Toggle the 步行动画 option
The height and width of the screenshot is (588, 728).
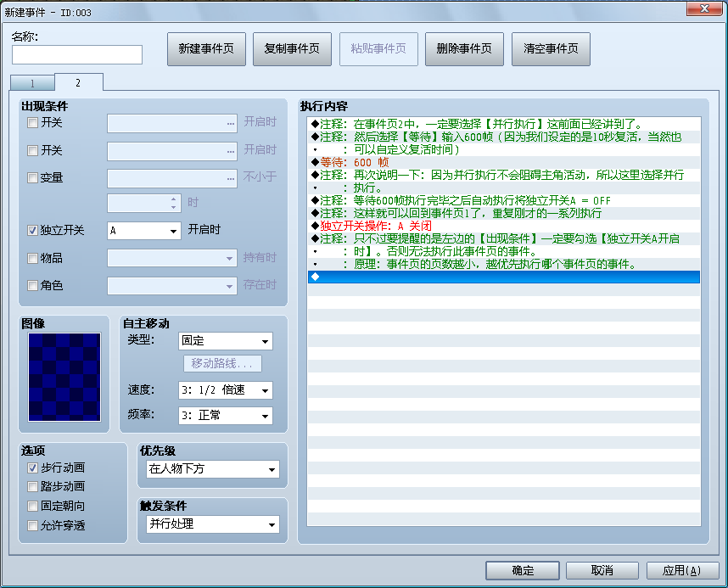pos(32,468)
